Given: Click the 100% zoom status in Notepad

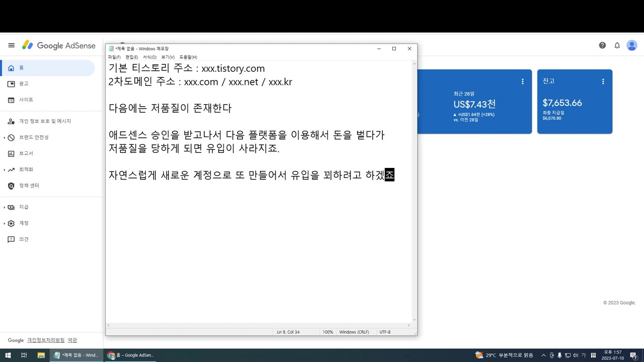Looking at the screenshot, I should tap(328, 332).
